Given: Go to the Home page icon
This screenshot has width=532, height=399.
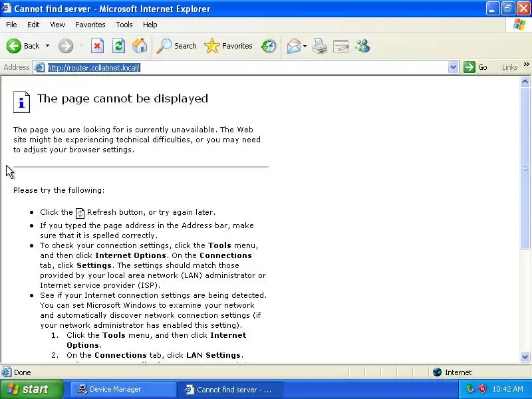Looking at the screenshot, I should [140, 46].
